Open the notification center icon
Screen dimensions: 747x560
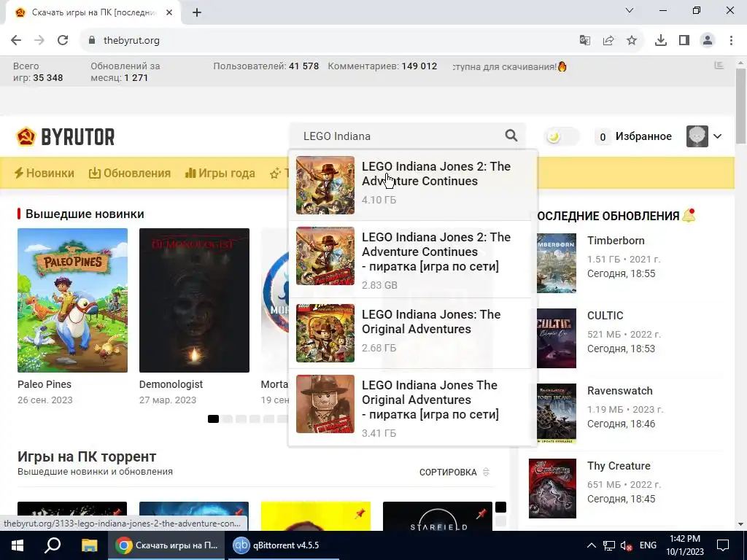pos(723,545)
